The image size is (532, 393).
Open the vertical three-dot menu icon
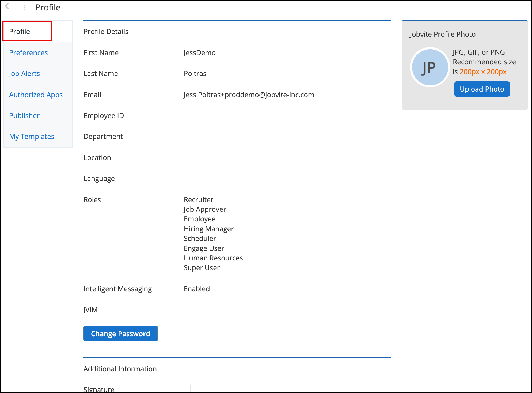click(24, 7)
